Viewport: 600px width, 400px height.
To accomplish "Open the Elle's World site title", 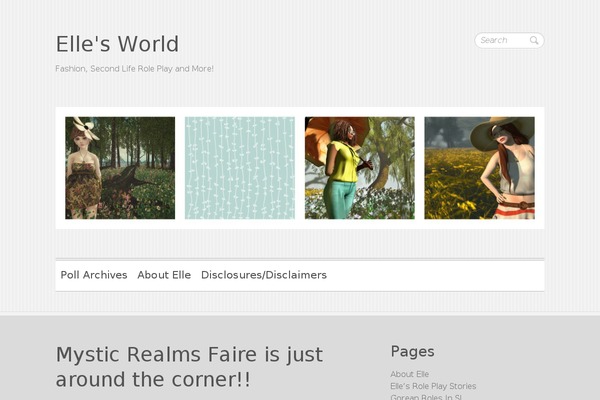I will click(117, 44).
